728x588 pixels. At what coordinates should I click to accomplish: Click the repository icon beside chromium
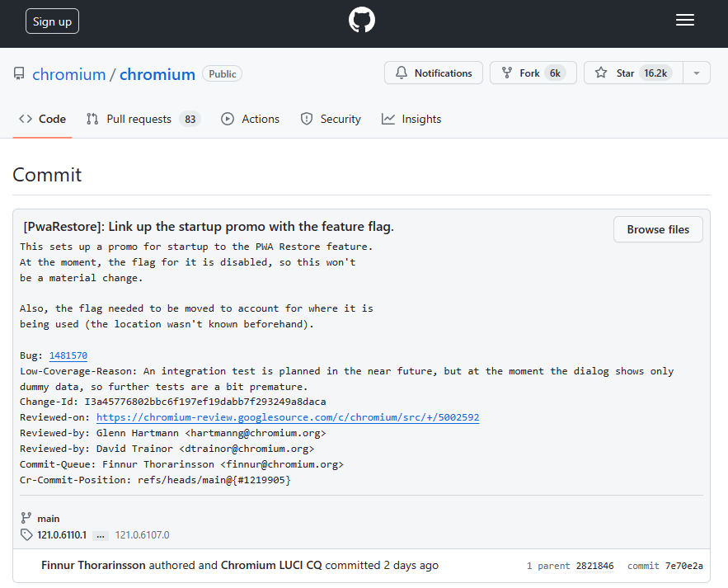click(19, 74)
